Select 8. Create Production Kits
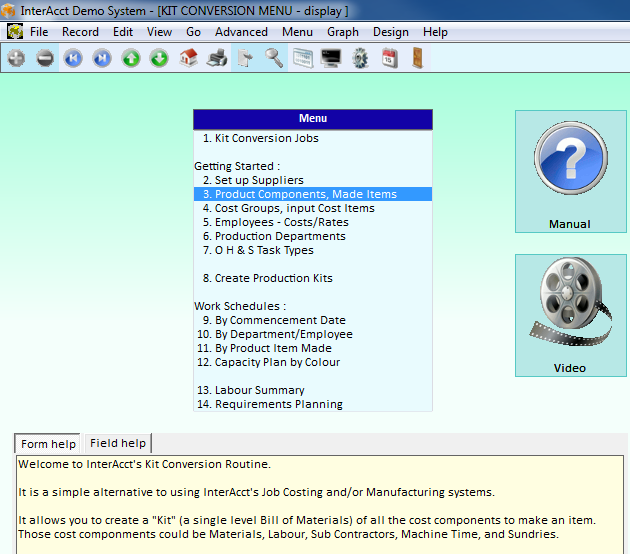This screenshot has width=630, height=554. click(313, 278)
